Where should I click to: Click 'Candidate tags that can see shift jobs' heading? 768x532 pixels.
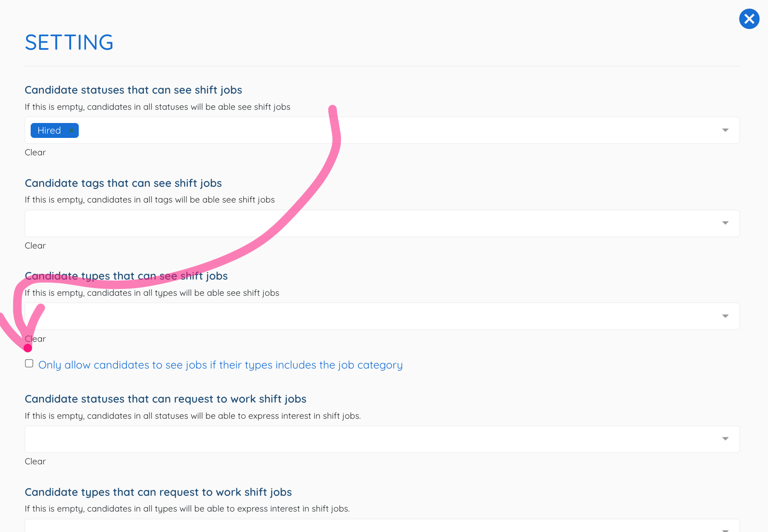(123, 183)
